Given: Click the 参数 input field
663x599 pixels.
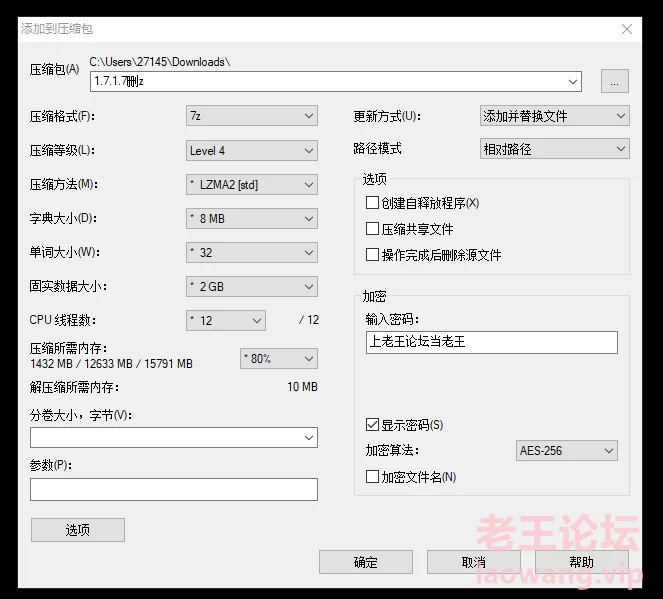Looking at the screenshot, I should [174, 490].
